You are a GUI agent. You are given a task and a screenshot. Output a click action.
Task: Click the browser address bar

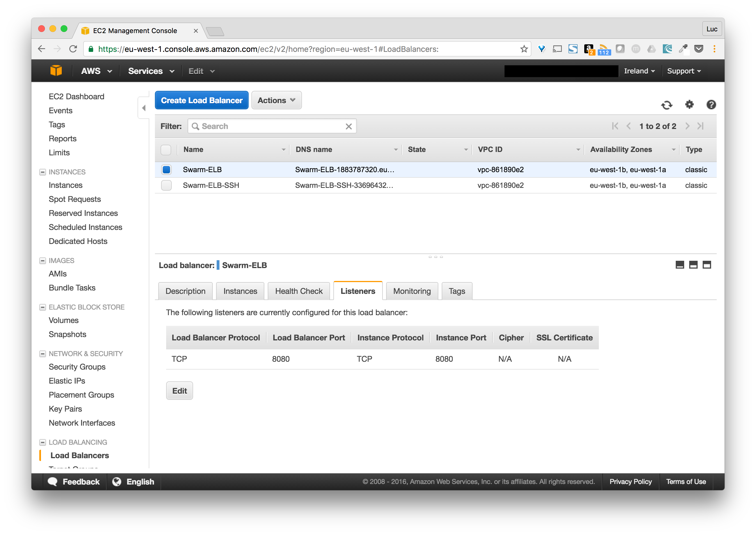pos(307,49)
